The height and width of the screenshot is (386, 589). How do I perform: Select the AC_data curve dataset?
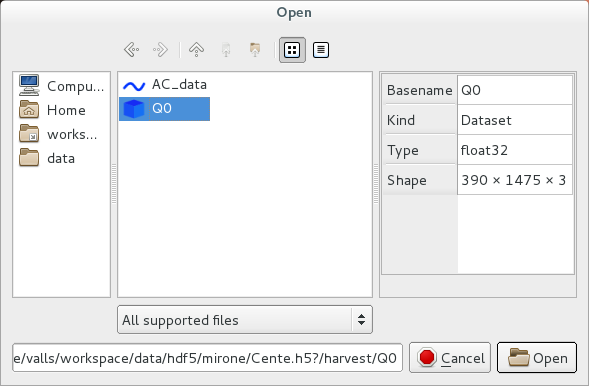165,85
